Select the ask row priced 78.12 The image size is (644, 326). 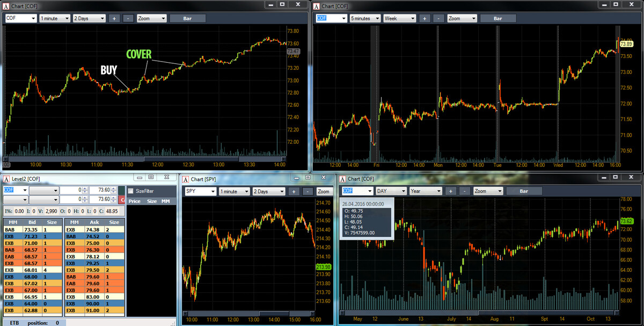click(x=94, y=256)
